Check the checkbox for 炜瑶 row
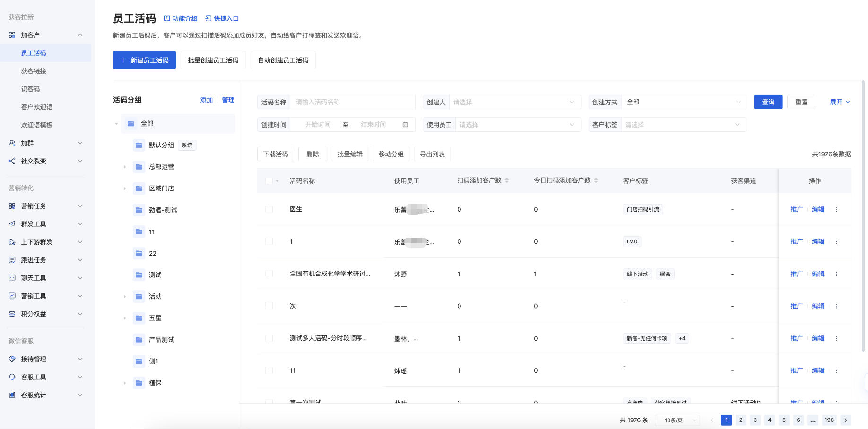 [x=269, y=370]
